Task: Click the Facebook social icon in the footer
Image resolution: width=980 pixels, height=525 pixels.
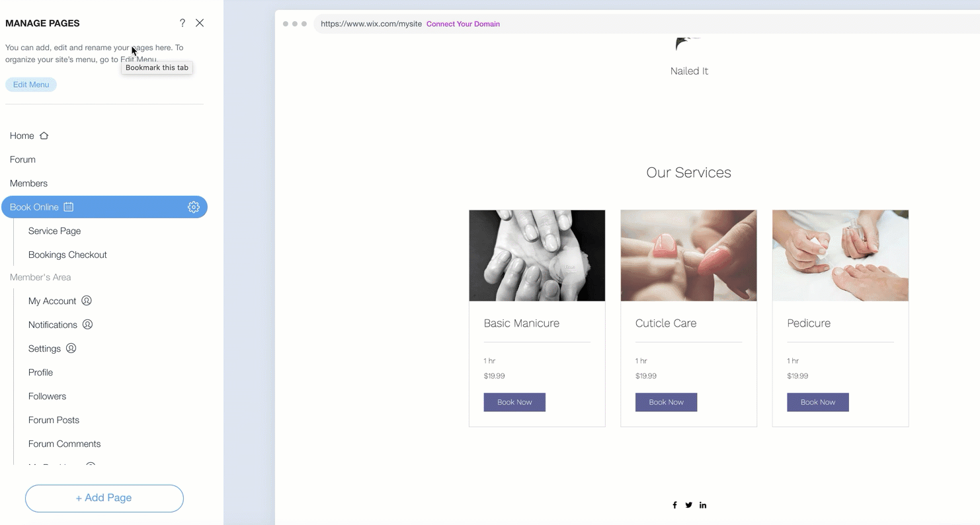Action: point(674,505)
